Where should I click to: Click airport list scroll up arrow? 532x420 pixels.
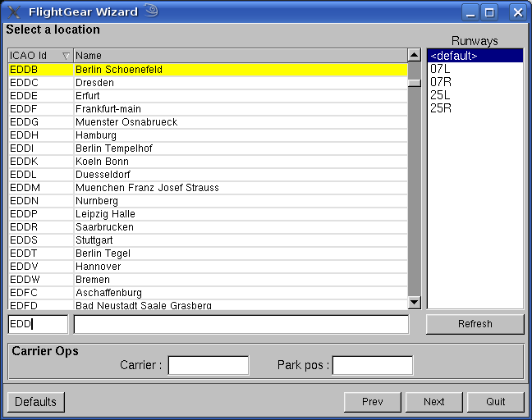point(415,55)
